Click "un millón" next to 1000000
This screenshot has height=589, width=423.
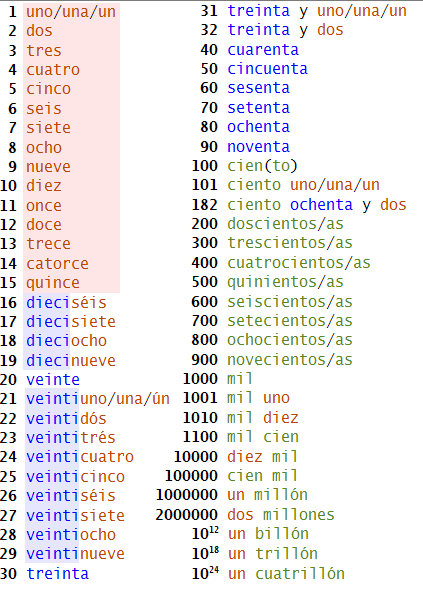point(267,495)
